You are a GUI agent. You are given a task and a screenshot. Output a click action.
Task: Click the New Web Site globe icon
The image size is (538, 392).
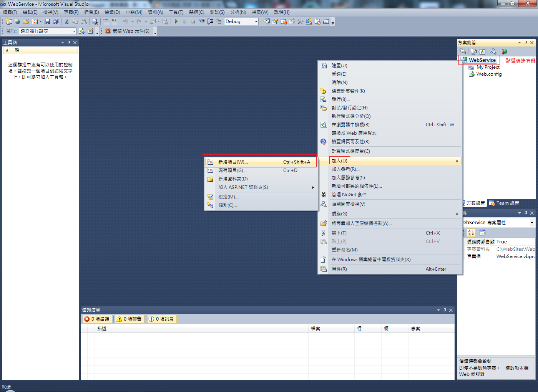(17, 22)
